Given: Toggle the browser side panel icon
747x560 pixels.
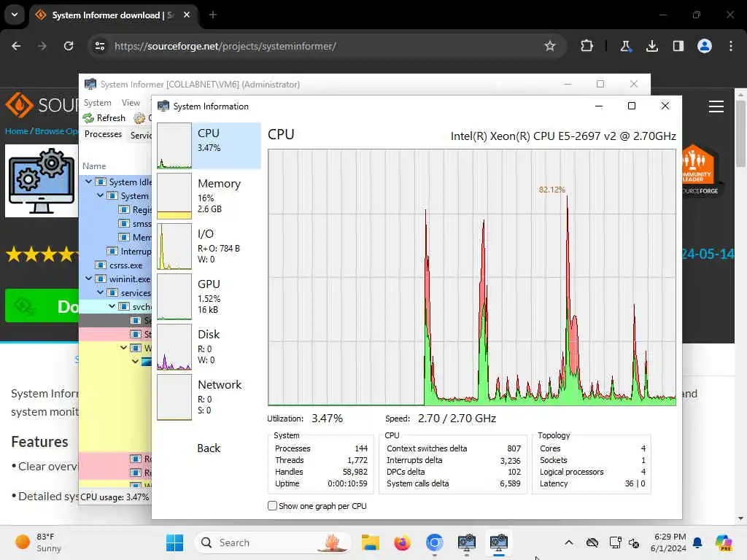Looking at the screenshot, I should [x=678, y=46].
